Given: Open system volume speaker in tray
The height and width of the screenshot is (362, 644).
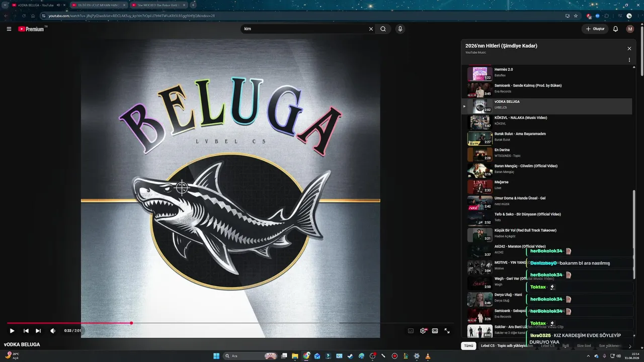Looking at the screenshot, I should 618,356.
